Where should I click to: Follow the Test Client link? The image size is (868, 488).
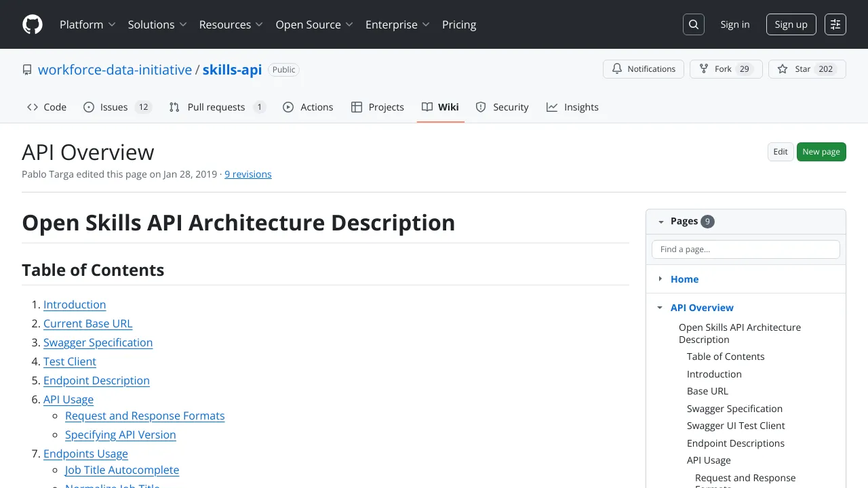tap(70, 361)
